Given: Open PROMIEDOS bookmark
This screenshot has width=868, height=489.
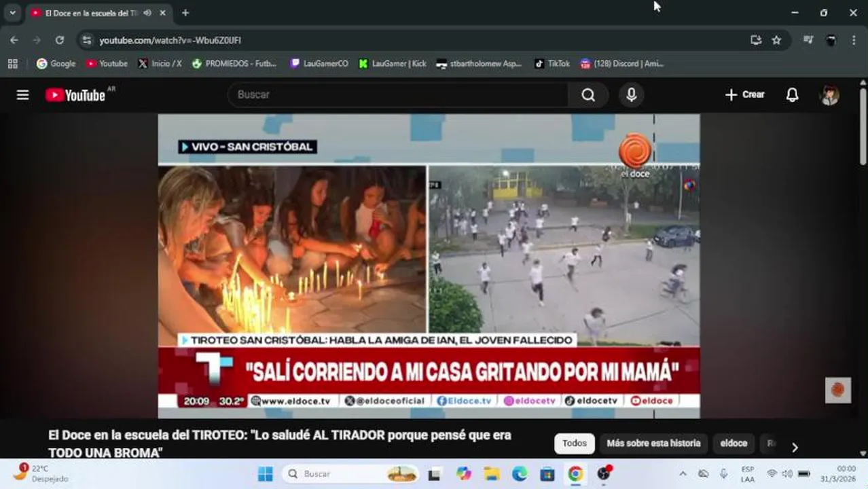Looking at the screenshot, I should [234, 63].
